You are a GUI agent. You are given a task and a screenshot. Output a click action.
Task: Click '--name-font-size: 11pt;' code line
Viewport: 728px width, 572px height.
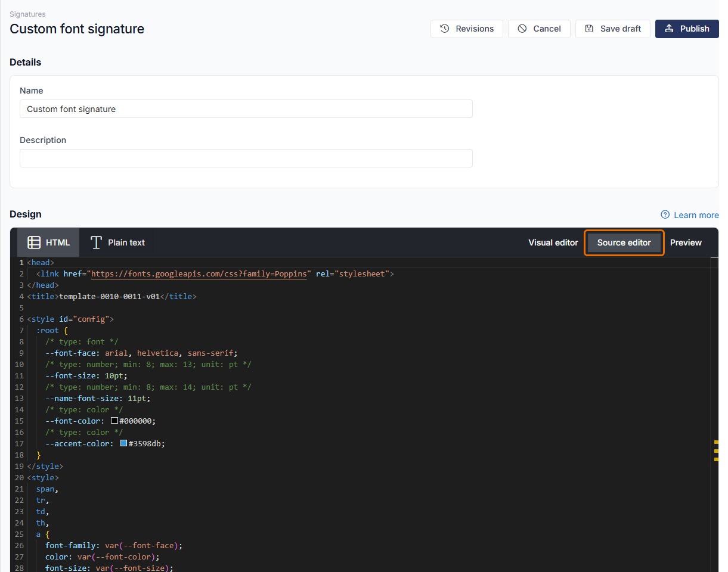98,399
